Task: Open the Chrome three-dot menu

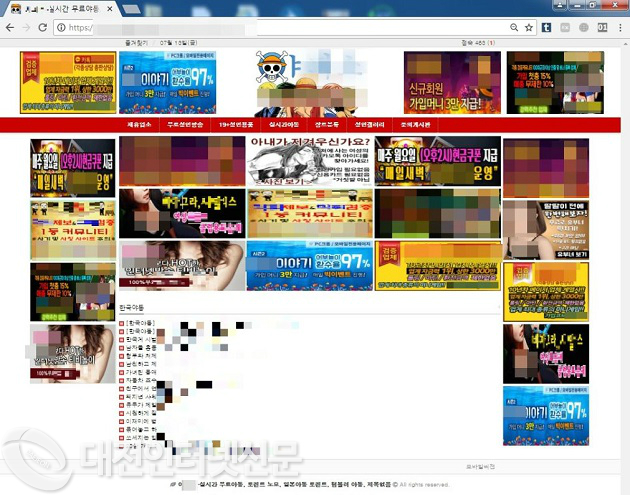Action: [618, 27]
